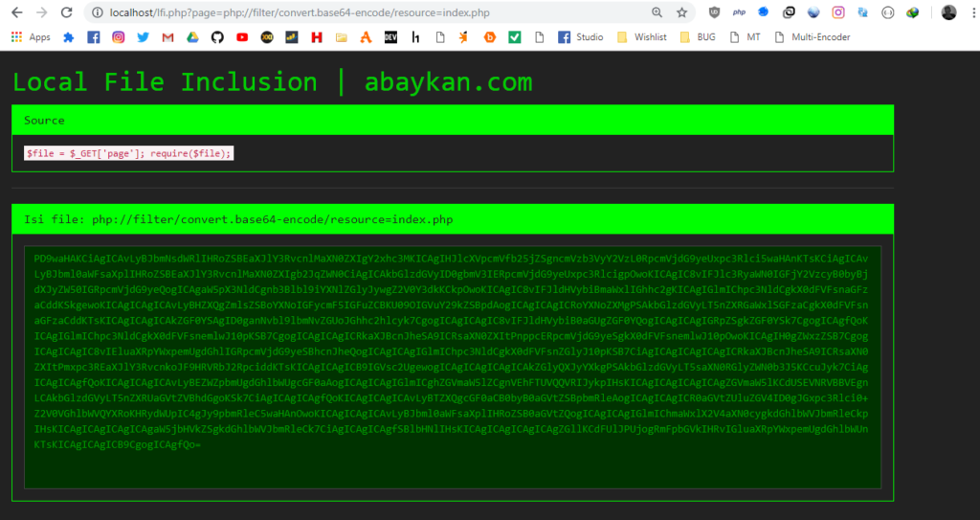The height and width of the screenshot is (520, 980).
Task: Open the Instagram extension in the toolbar
Action: [x=838, y=12]
